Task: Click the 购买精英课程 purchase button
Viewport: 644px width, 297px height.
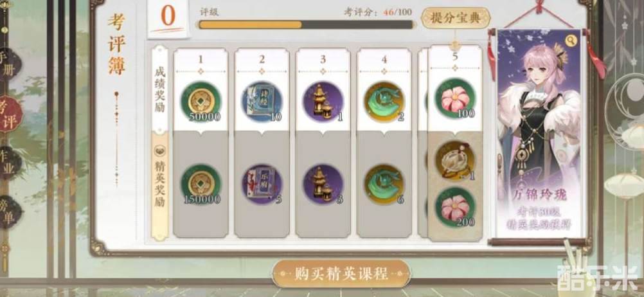Action: (341, 273)
